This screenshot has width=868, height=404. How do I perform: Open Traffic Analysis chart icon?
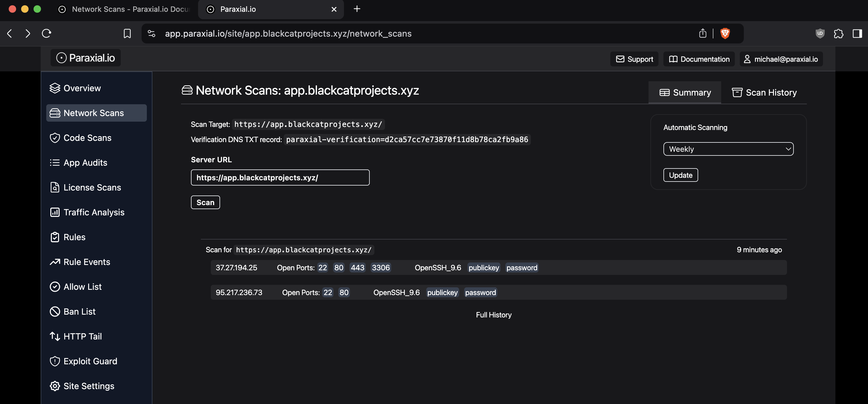[x=55, y=213]
